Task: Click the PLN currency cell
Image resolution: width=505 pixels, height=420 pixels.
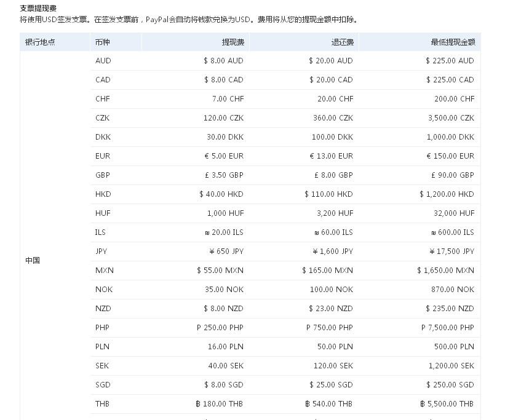Action: (x=103, y=347)
